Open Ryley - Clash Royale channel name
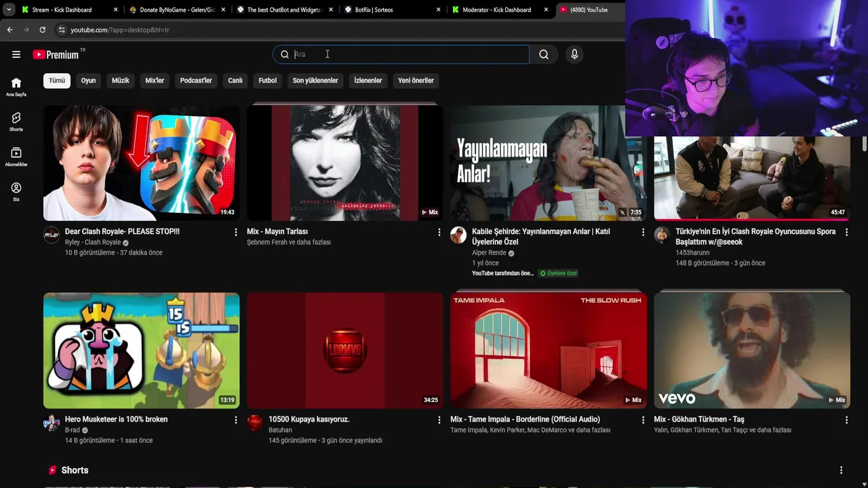 (93, 243)
